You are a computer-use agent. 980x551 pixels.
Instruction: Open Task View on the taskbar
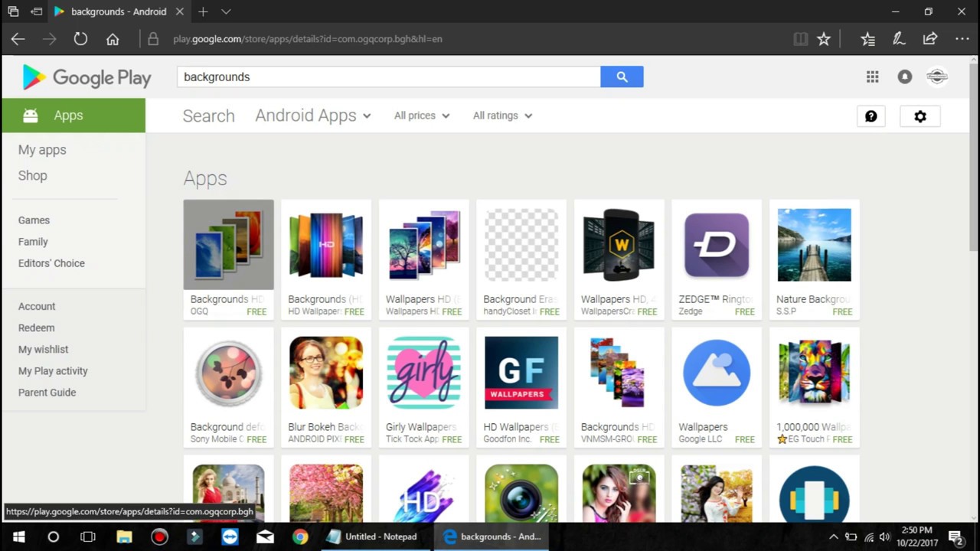(x=89, y=536)
